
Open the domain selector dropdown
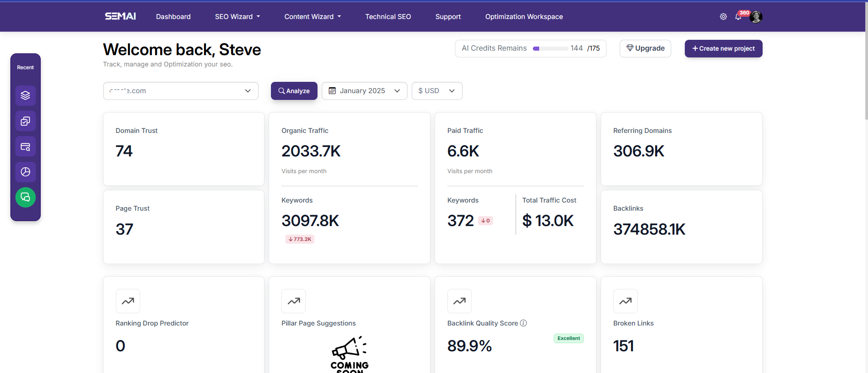click(x=181, y=91)
